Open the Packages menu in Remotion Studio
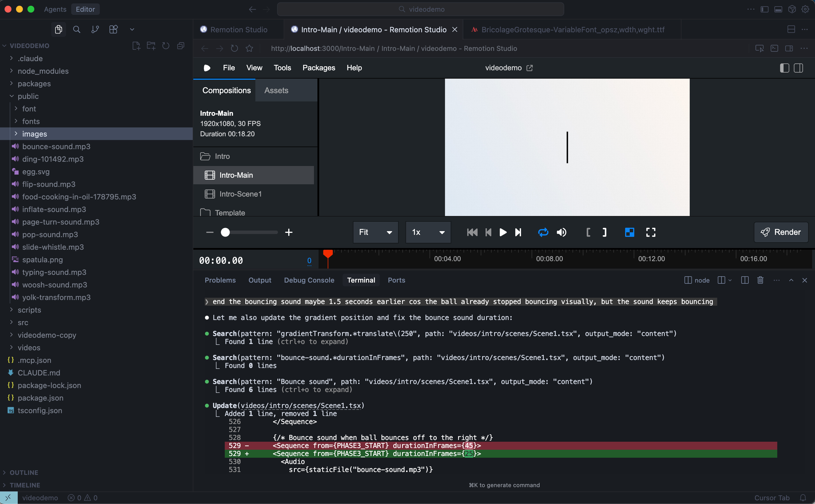815x504 pixels. 318,68
